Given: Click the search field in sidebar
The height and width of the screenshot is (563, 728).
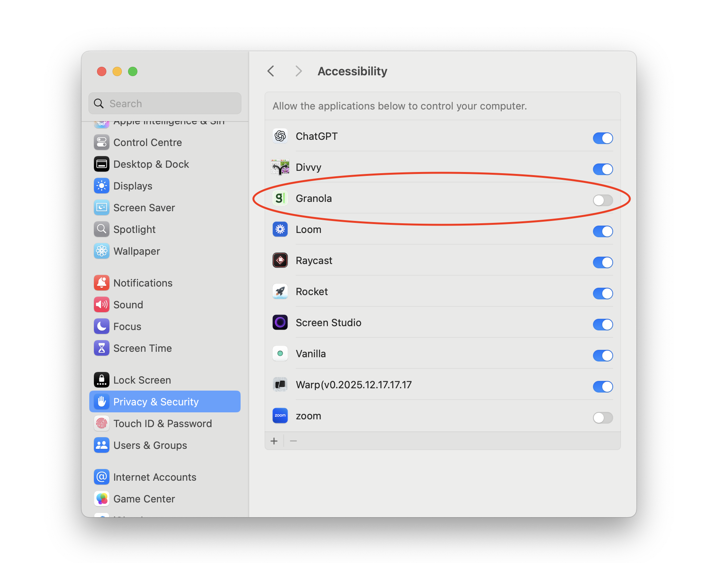Looking at the screenshot, I should click(165, 103).
